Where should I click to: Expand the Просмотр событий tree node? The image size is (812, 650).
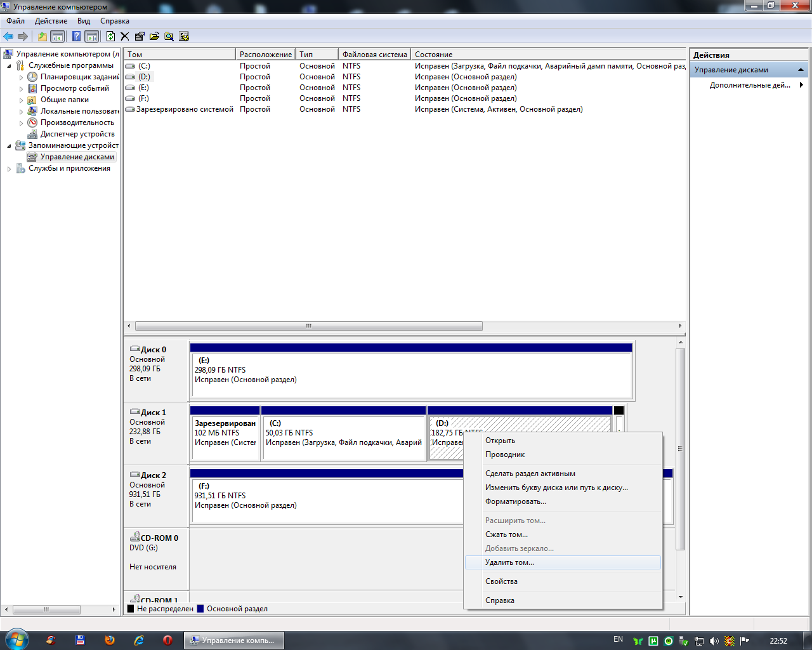point(21,88)
